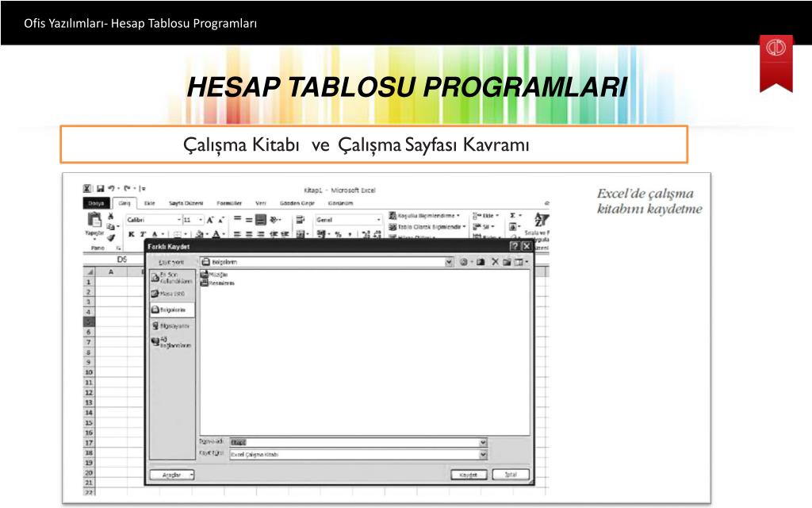Click the Help question mark in Farklı Kaydet dialog

click(514, 246)
